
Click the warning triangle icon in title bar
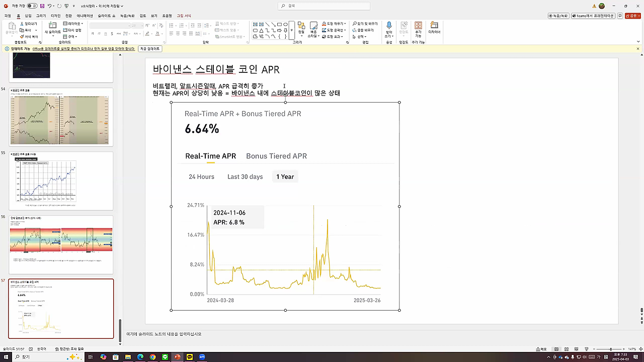pos(595,6)
